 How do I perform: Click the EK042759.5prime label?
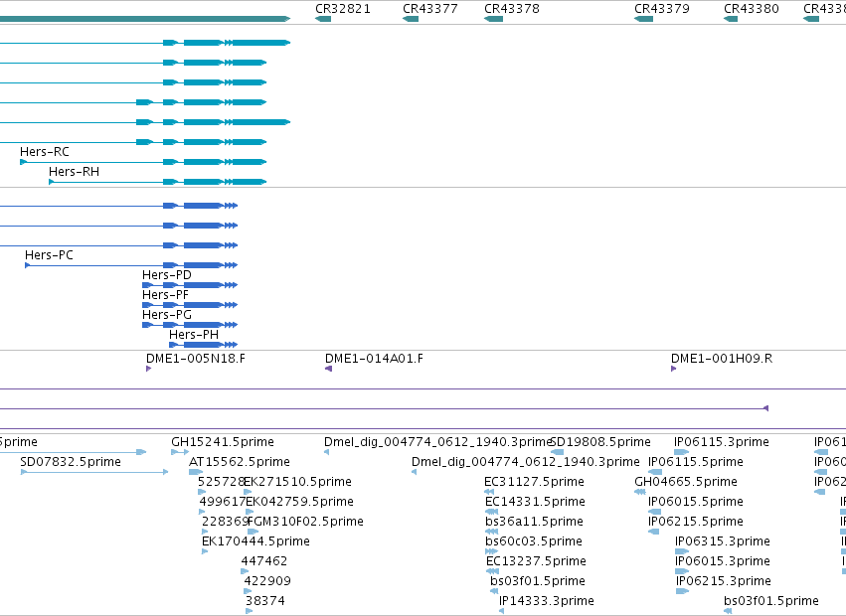(300, 502)
